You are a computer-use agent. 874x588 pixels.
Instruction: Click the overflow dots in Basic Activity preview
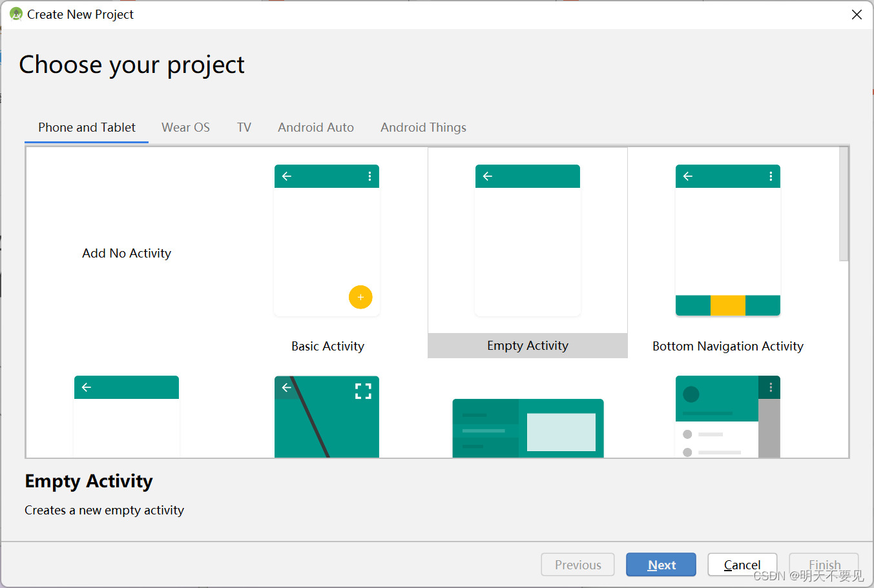369,176
